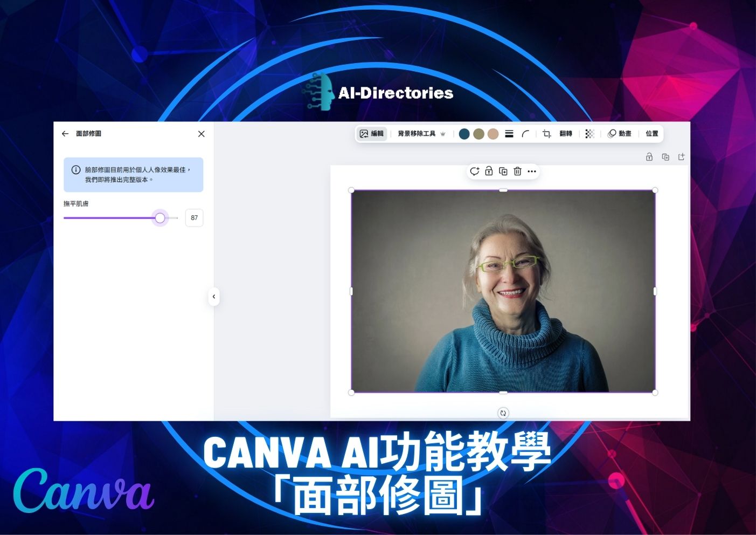This screenshot has width=756, height=535.
Task: Open the corner rounding icon
Action: [525, 134]
